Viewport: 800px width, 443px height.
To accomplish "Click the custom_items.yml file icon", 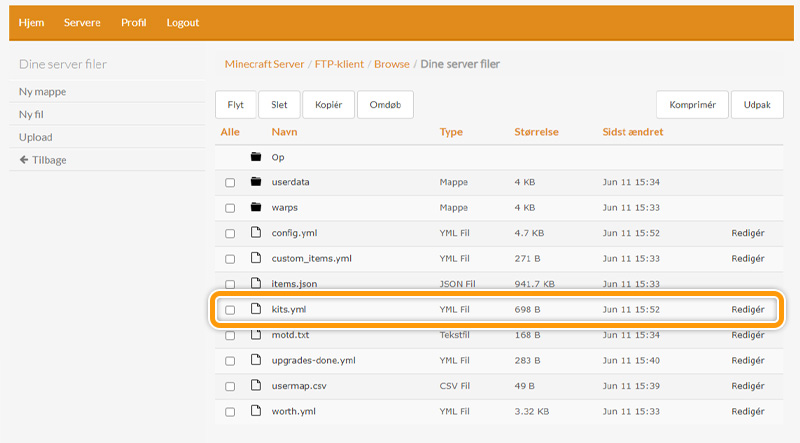I will tap(256, 258).
